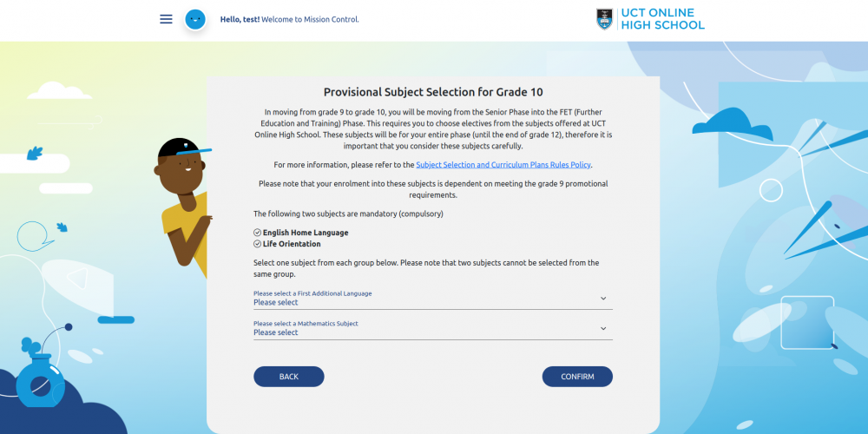Select the English Home Language mandatory subject label
The width and height of the screenshot is (868, 434).
(x=306, y=233)
